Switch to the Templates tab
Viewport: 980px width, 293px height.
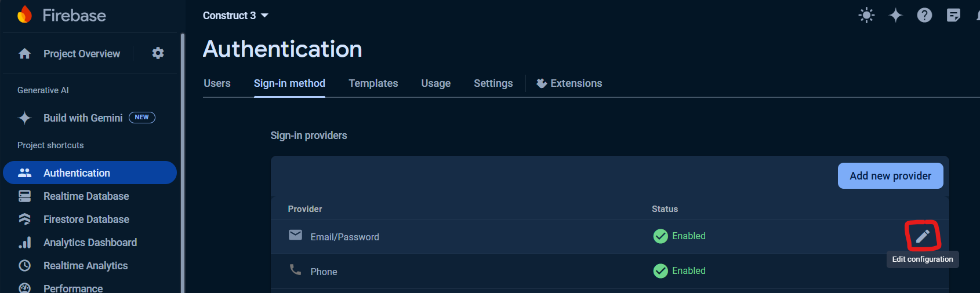pos(373,83)
